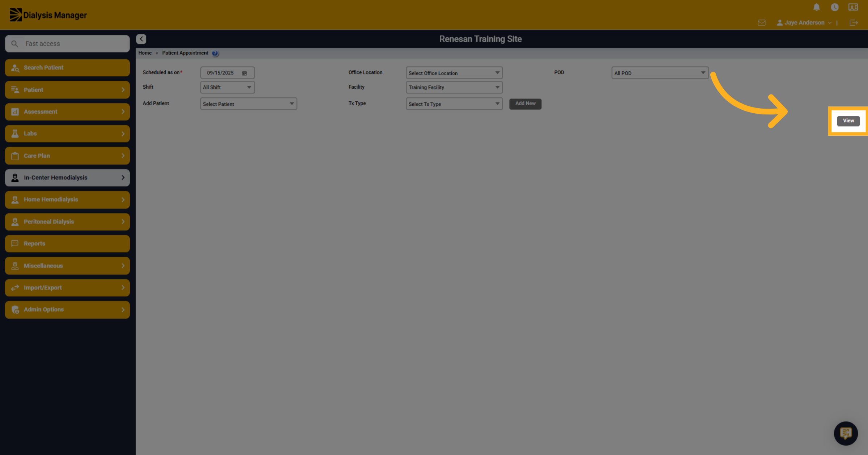Screen dimensions: 868x455
Task: Open the contact card icon top-right
Action: tap(853, 7)
